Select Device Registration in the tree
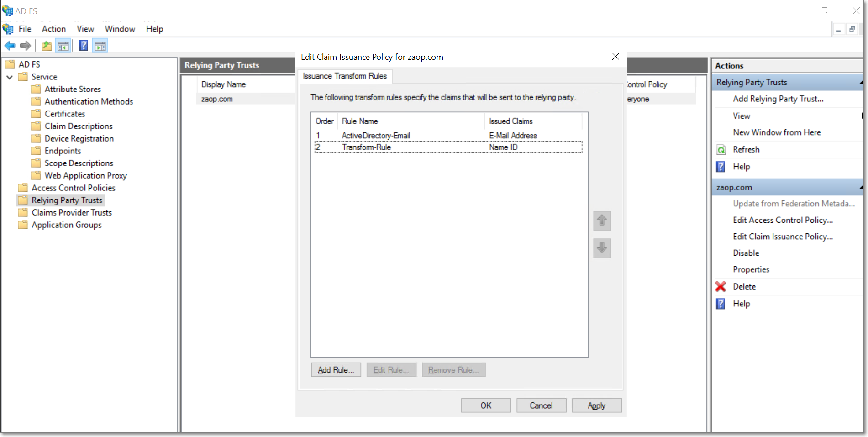 pyautogui.click(x=79, y=138)
